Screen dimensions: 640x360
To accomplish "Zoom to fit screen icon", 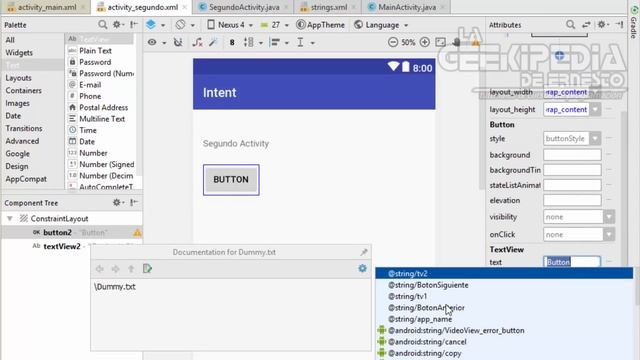I will (x=440, y=42).
